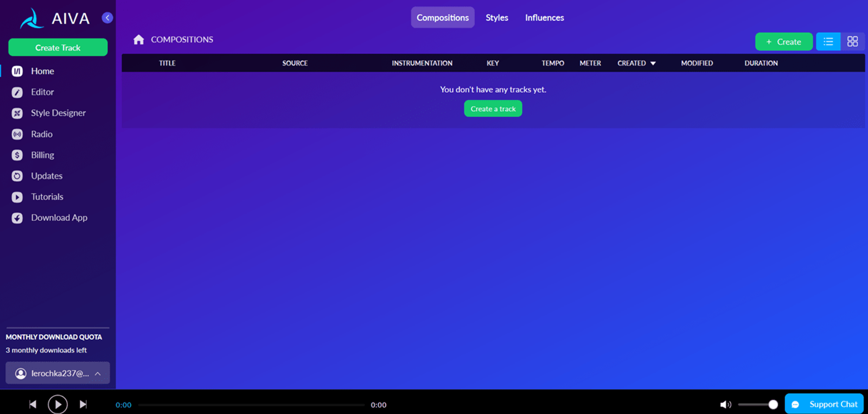Click the Style Designer icon
The height and width of the screenshot is (414, 868).
17,113
